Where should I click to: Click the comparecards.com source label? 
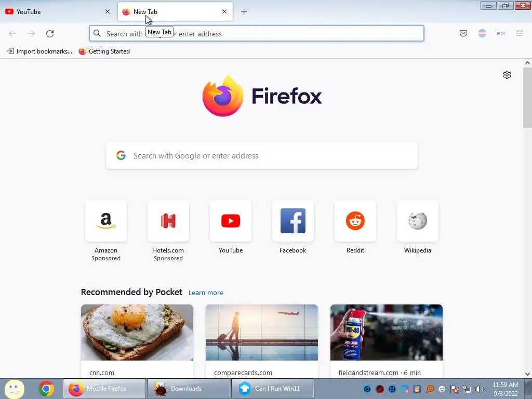[x=243, y=373]
